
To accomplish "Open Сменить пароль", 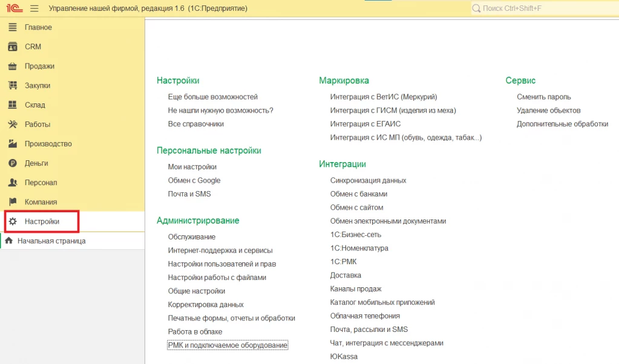I will click(x=544, y=97).
